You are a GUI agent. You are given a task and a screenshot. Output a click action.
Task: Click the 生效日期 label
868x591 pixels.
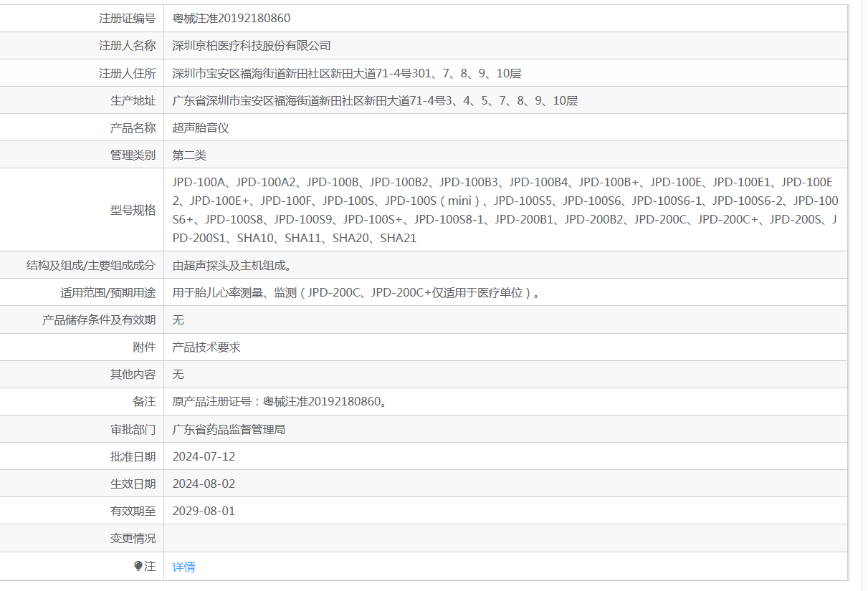(133, 484)
